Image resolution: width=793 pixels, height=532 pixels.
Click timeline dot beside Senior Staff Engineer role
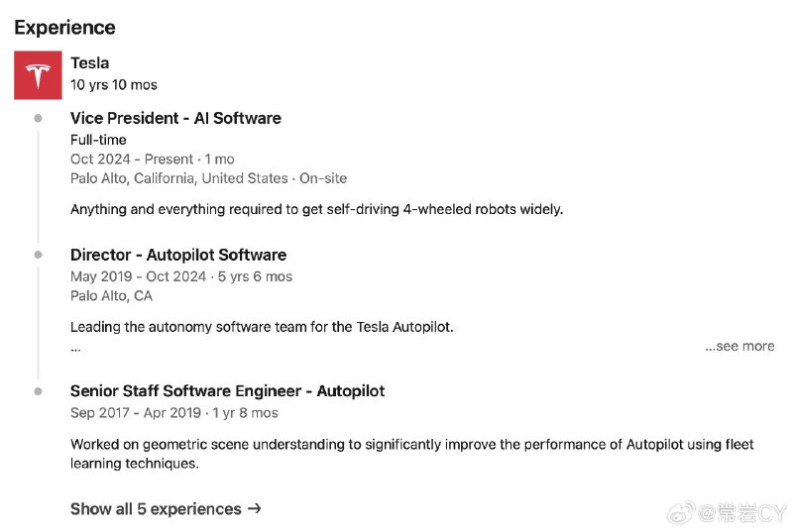38,391
